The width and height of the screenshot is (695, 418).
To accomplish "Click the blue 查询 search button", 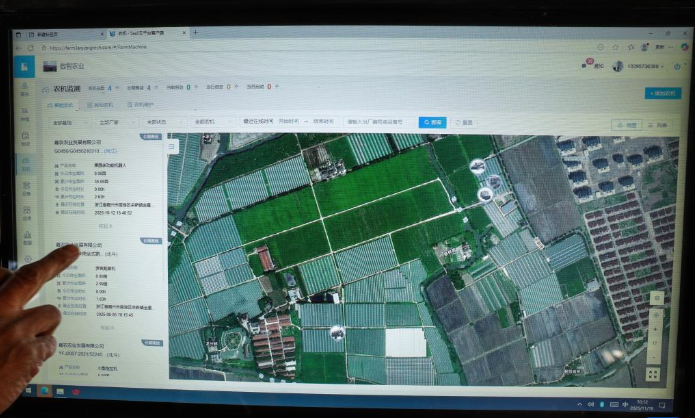I will coord(432,122).
